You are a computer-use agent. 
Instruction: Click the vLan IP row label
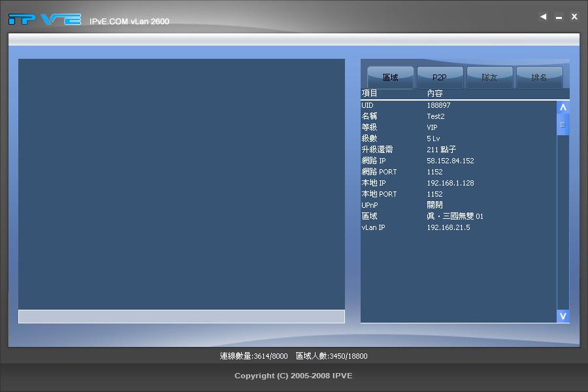pyautogui.click(x=373, y=227)
